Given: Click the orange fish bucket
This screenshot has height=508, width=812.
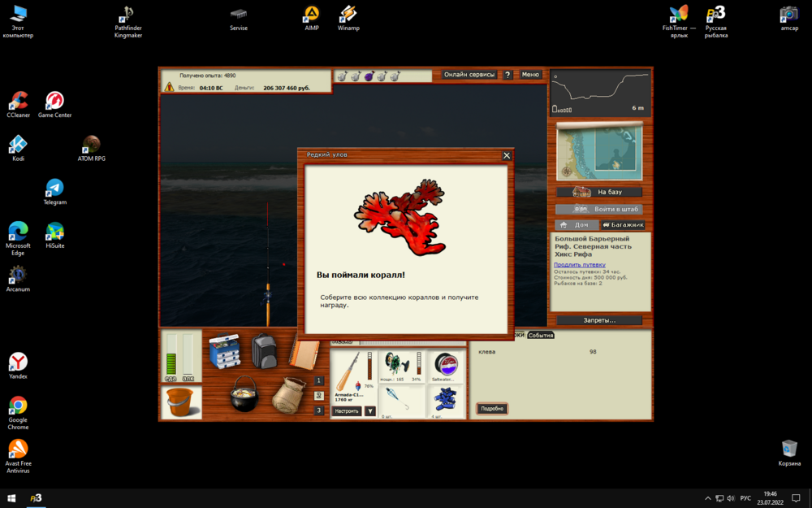Looking at the screenshot, I should (181, 402).
